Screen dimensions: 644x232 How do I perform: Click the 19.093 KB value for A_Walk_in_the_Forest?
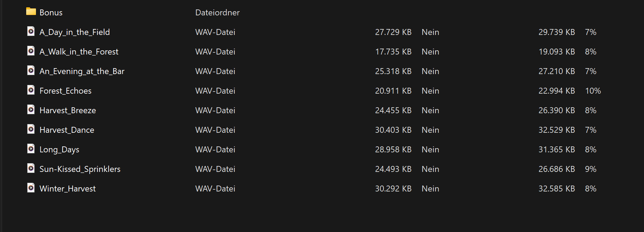point(556,52)
